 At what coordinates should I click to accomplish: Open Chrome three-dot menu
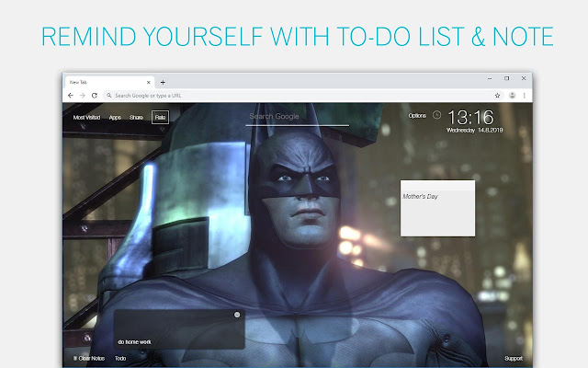tap(525, 96)
